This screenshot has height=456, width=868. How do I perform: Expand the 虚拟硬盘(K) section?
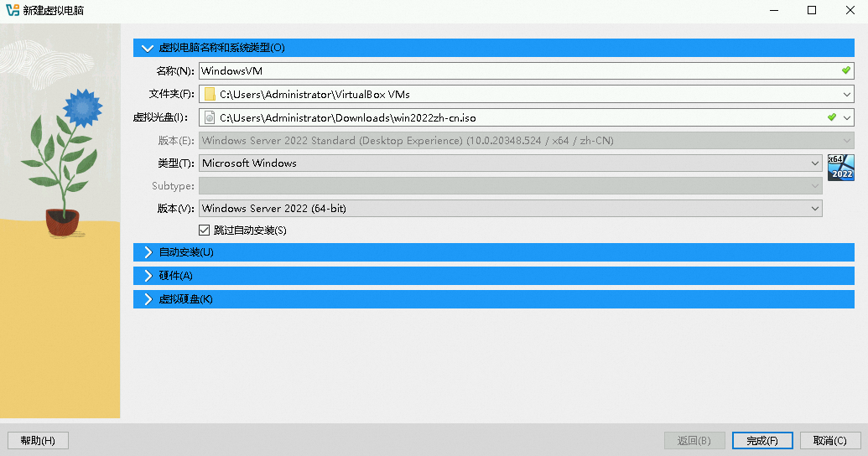tap(494, 299)
